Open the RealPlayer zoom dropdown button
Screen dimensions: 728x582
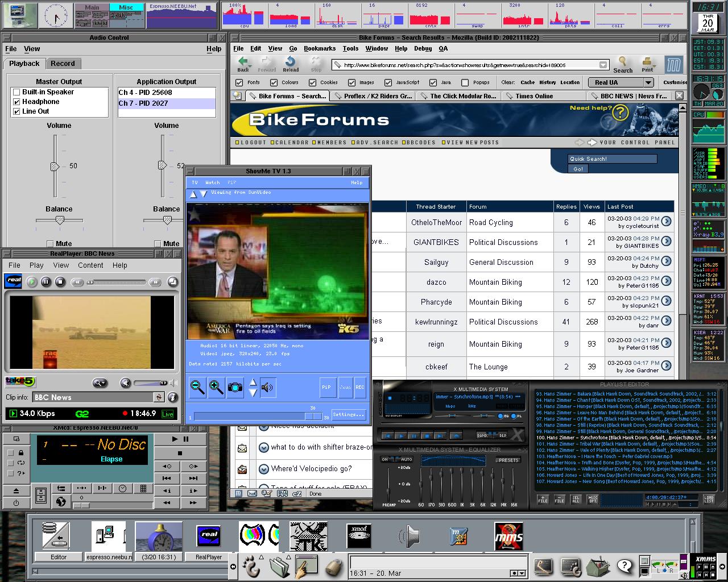coord(100,383)
